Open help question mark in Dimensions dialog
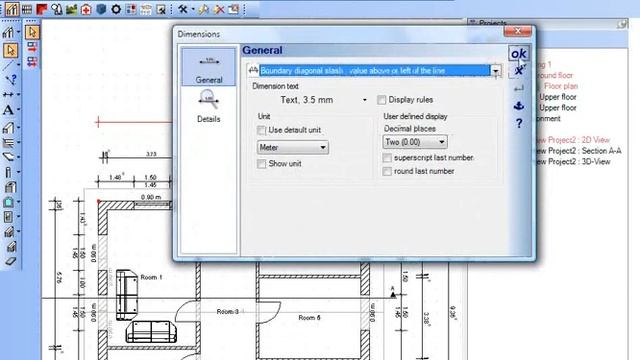Viewport: 640px width, 360px height. point(519,123)
